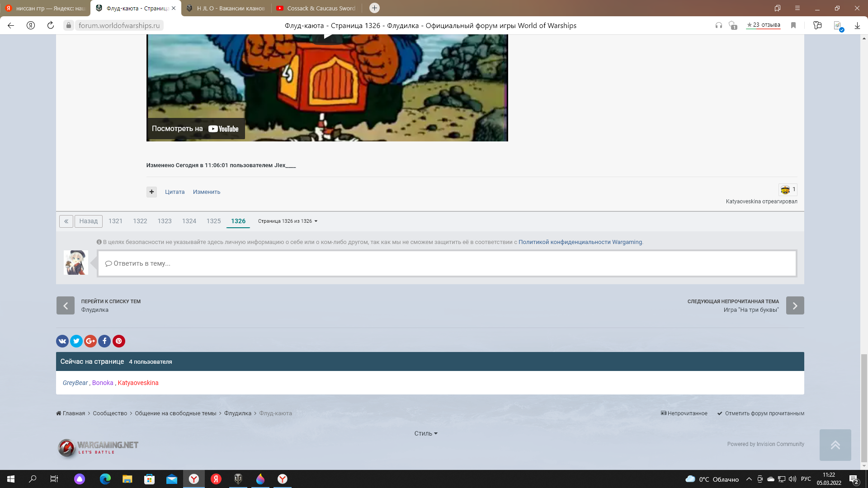Open the reaction emoji on the post
The width and height of the screenshot is (868, 488).
(785, 190)
